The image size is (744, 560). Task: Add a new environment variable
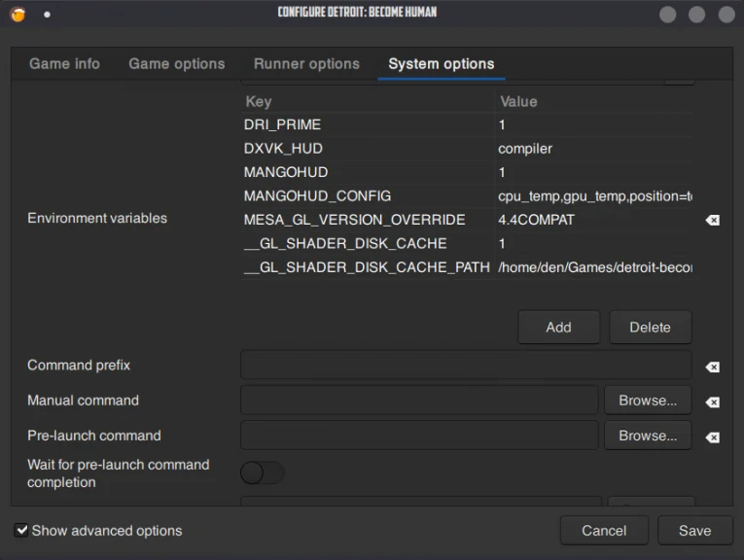558,328
